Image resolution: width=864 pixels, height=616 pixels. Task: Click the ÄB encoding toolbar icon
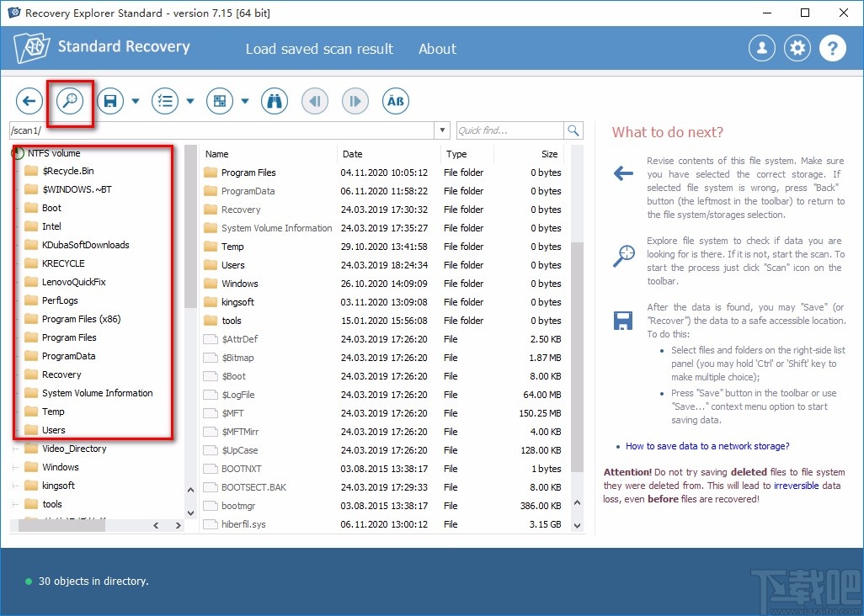pos(396,101)
